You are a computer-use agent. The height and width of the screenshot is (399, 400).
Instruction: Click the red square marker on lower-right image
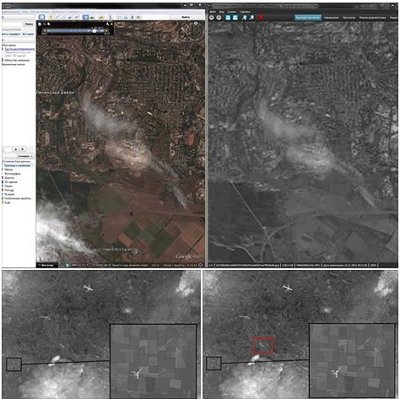264,346
